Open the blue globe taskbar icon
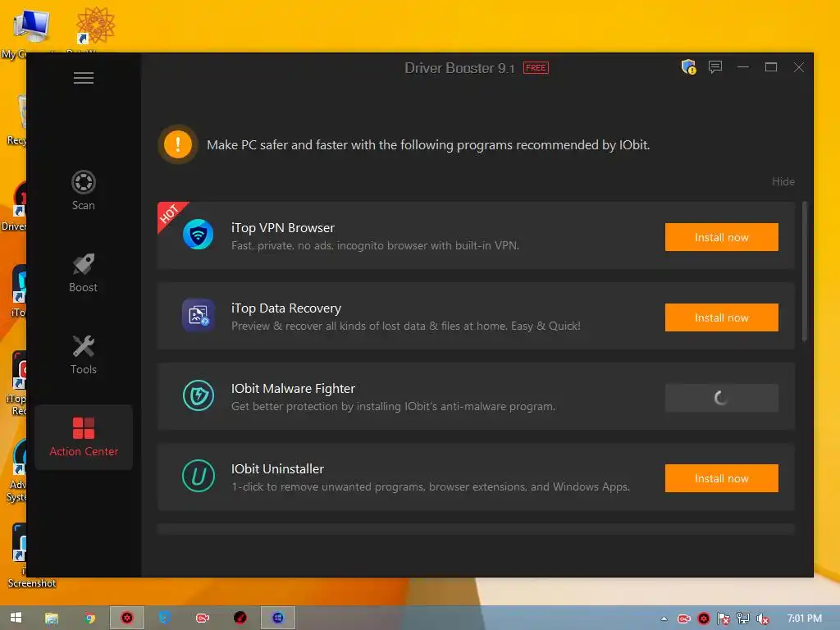 point(277,619)
